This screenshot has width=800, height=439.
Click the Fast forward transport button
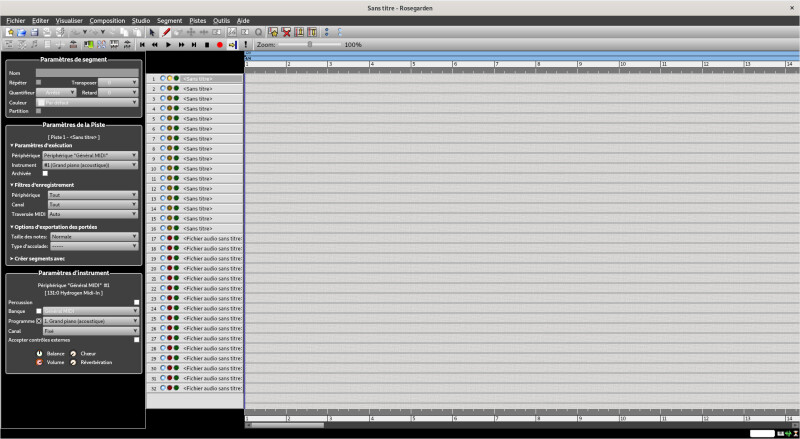(181, 45)
